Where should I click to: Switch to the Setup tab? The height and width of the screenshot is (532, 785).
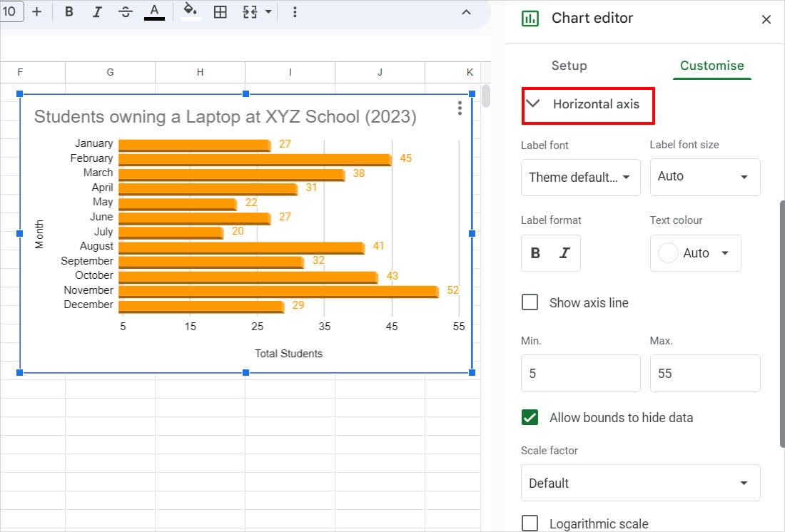569,66
